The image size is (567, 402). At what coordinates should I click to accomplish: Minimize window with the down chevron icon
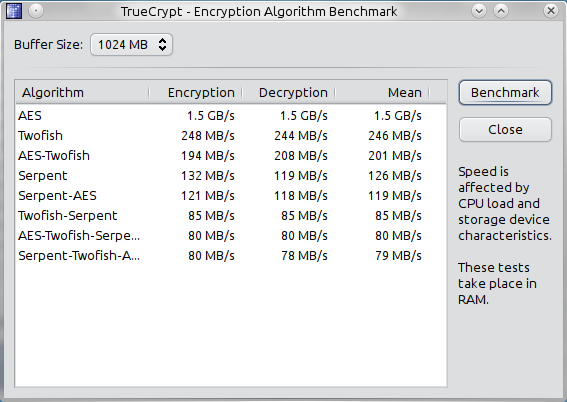479,11
